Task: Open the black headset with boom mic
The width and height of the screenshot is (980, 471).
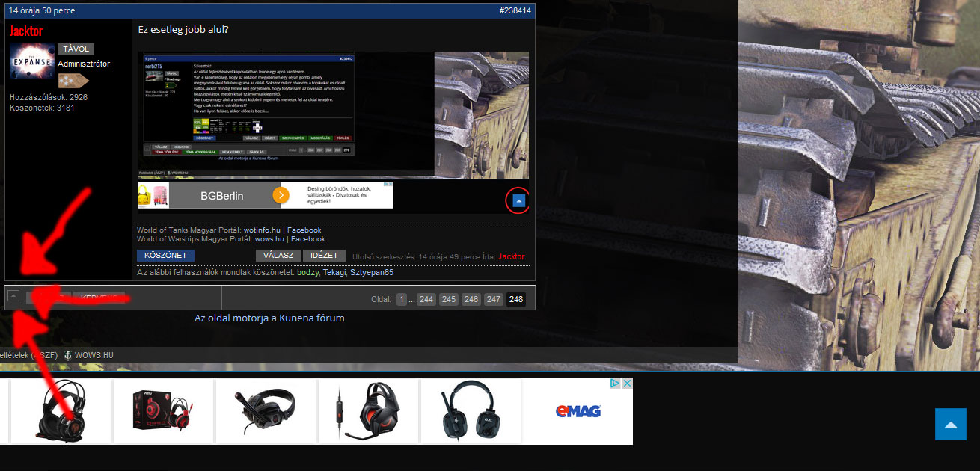Action: [265, 411]
